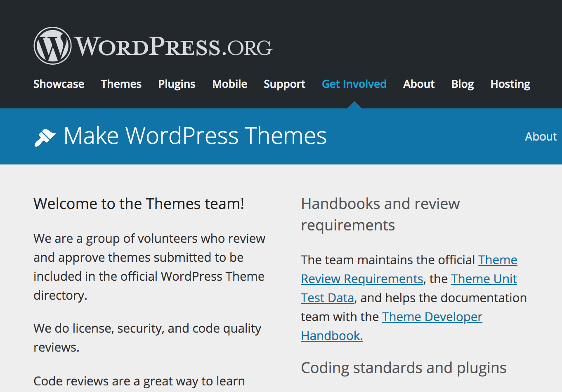Open About in the dark top navigation
Screen dimensions: 562x392
tap(419, 84)
